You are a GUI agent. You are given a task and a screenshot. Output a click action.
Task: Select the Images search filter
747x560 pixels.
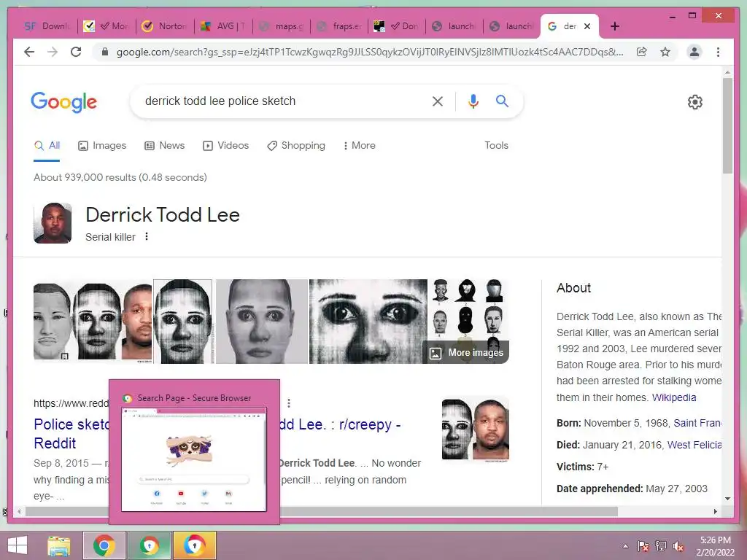(102, 146)
